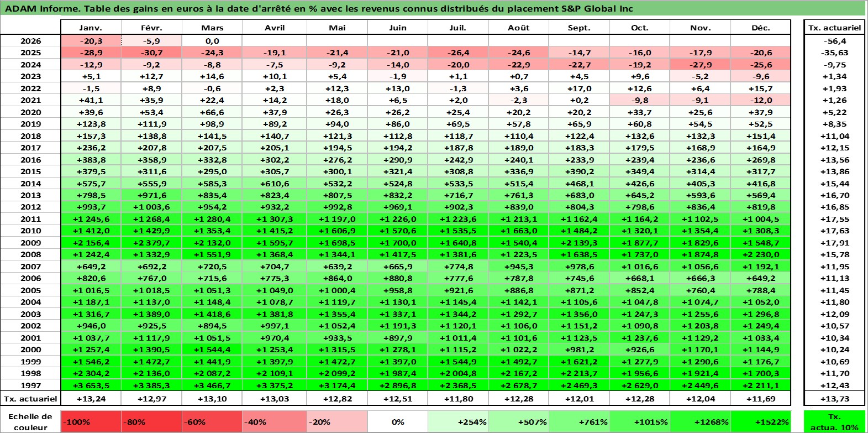868x433 pixels.
Task: Select the 2020 row label
Action: click(x=30, y=112)
